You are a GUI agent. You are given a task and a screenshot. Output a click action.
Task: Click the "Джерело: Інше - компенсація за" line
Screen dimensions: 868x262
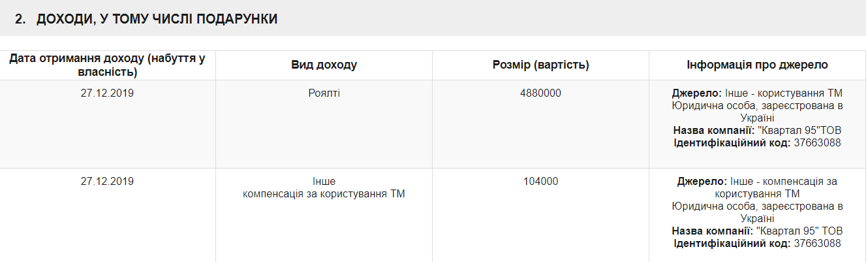[x=757, y=182]
